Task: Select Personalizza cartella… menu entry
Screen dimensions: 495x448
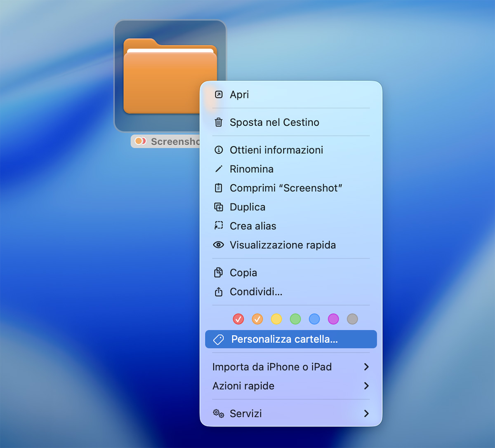Action: (284, 339)
